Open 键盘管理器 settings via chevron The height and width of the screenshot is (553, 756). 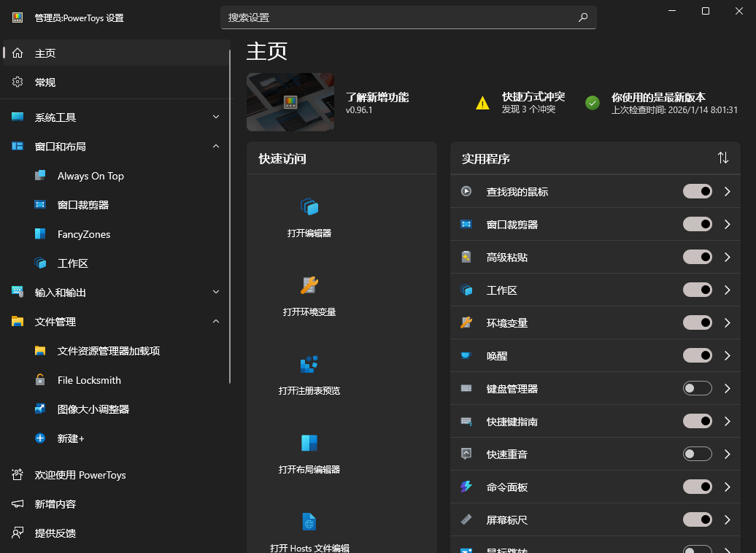(728, 388)
